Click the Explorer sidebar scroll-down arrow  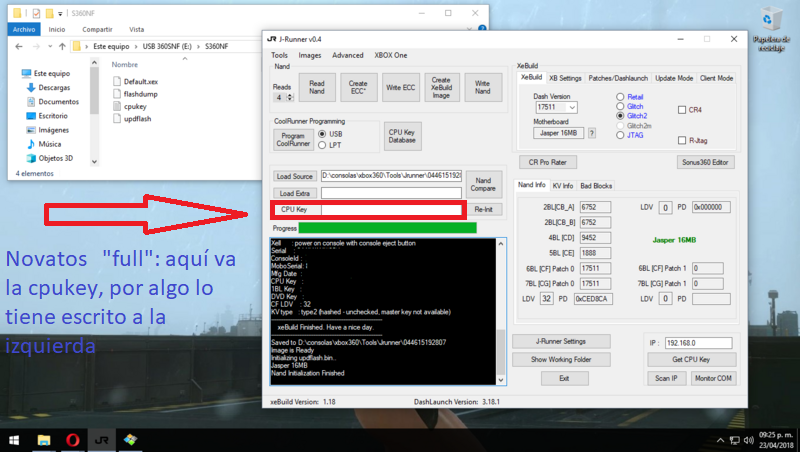[x=94, y=162]
